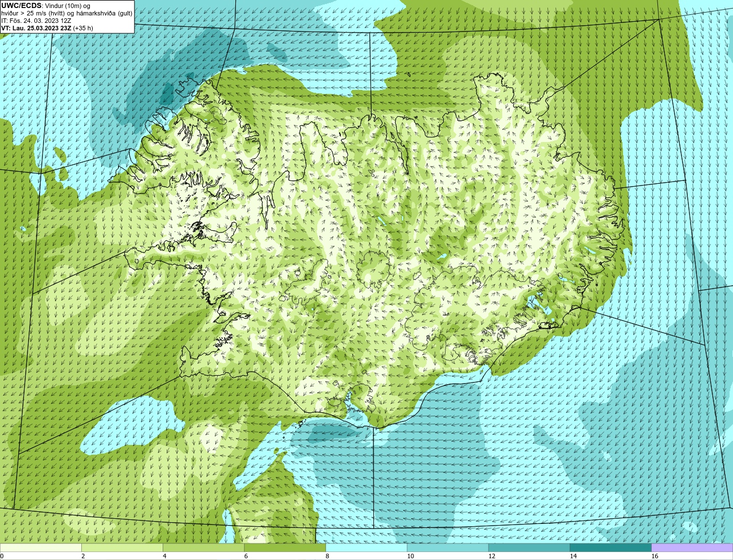
Task: Click the scale label '8'
Action: click(327, 556)
